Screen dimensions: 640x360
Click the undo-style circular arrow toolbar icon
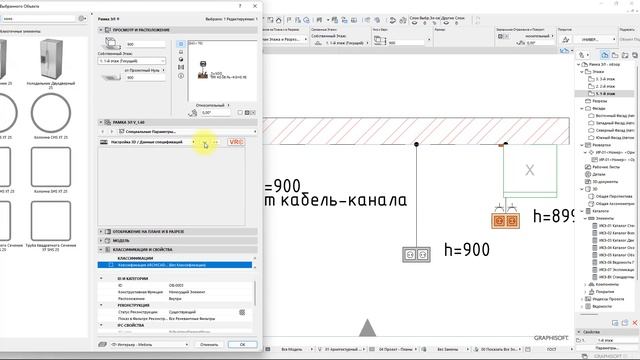393,20
